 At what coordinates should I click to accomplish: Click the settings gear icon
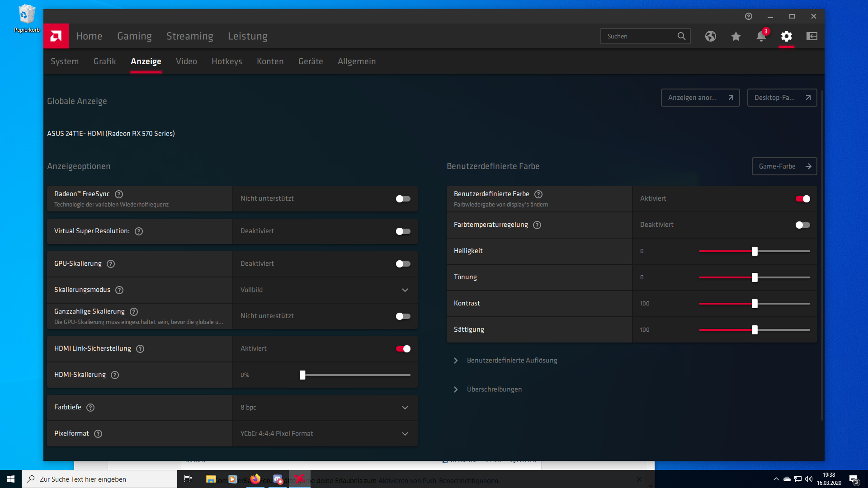[786, 36]
